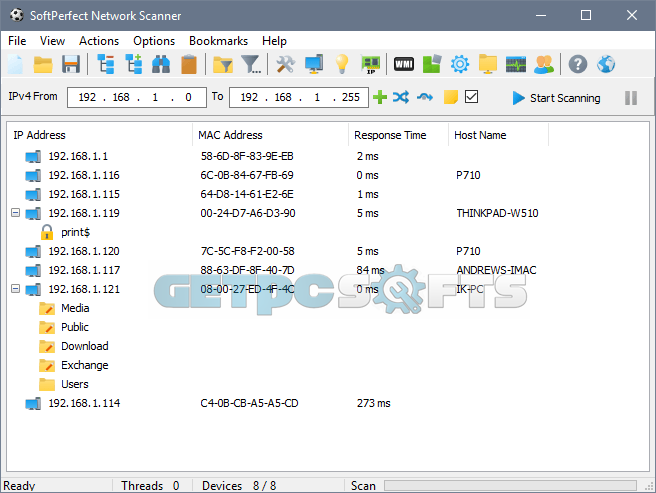Open help with the question mark icon
Image resolution: width=656 pixels, height=493 pixels.
click(578, 64)
